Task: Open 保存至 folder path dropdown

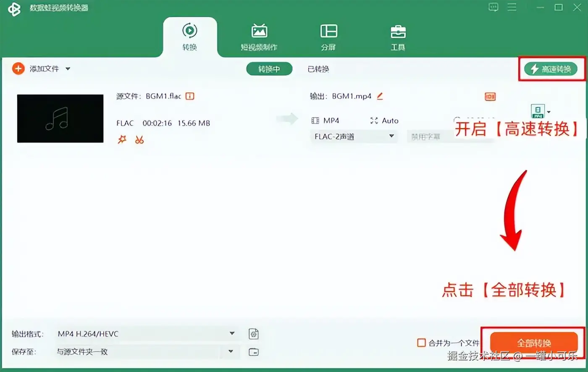Action: [x=146, y=352]
